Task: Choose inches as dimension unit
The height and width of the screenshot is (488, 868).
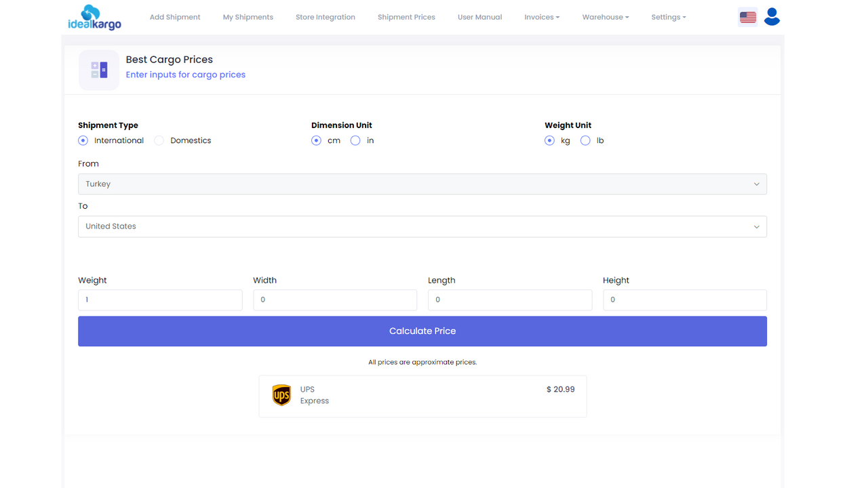Action: coord(355,140)
